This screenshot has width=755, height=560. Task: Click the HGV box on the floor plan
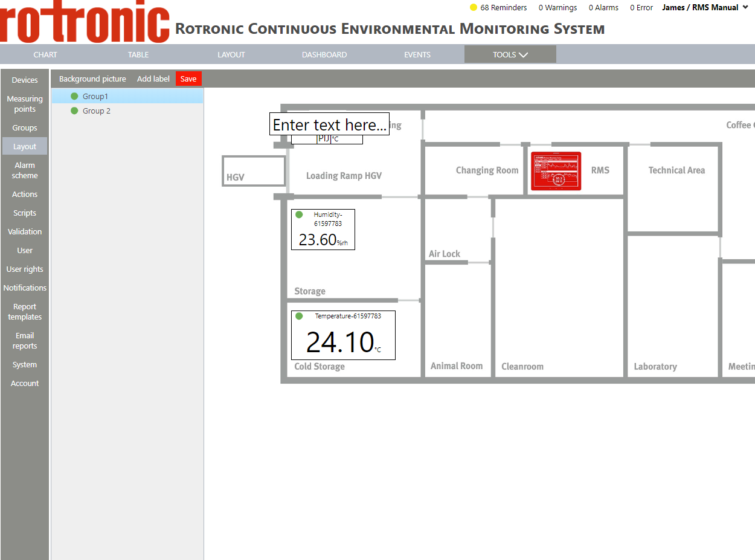[x=254, y=171]
